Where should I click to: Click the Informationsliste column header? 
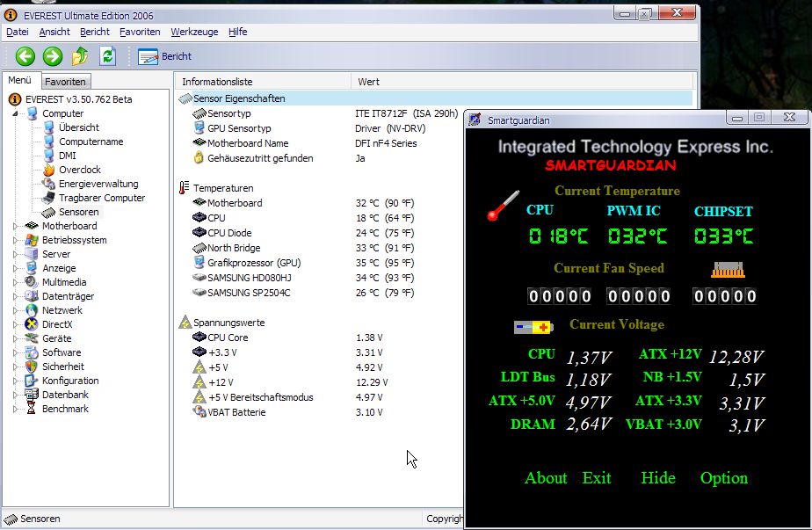click(x=263, y=82)
